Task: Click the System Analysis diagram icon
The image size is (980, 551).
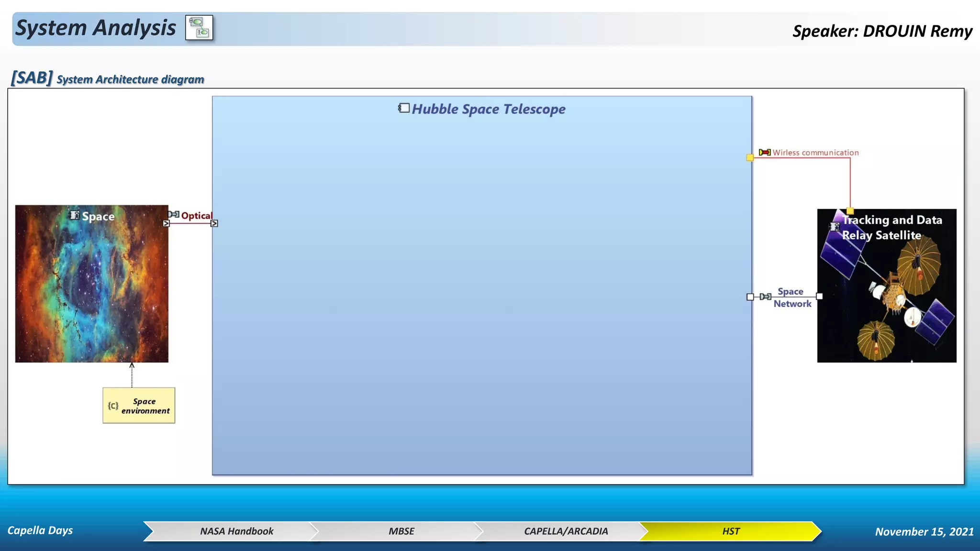Action: point(199,28)
